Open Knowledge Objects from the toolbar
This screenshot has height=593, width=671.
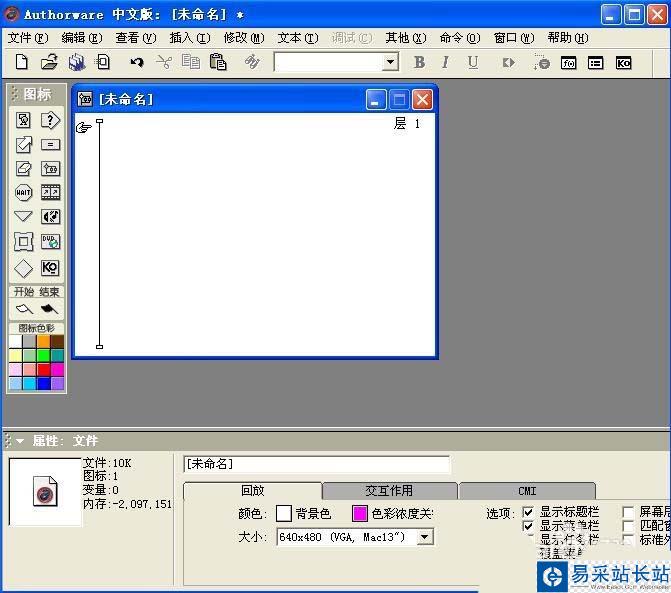pyautogui.click(x=623, y=63)
